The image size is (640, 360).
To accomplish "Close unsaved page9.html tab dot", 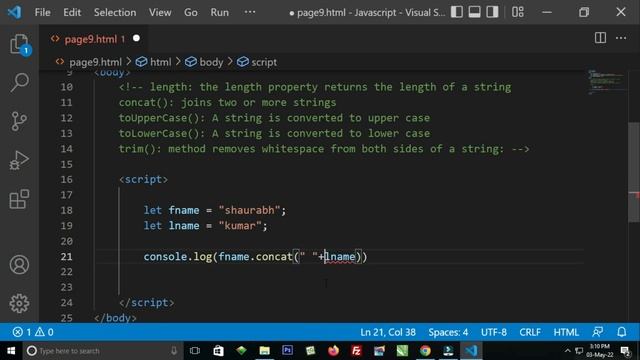I will pos(136,38).
